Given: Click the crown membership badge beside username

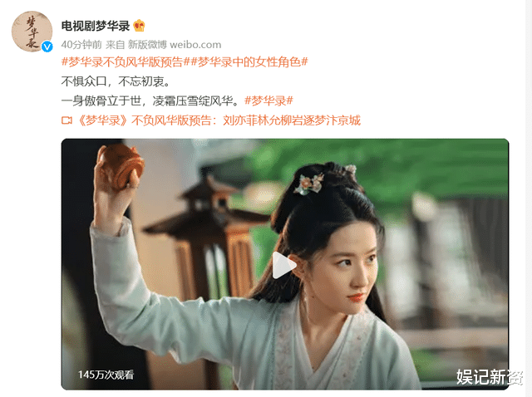Looking at the screenshot, I should [139, 26].
